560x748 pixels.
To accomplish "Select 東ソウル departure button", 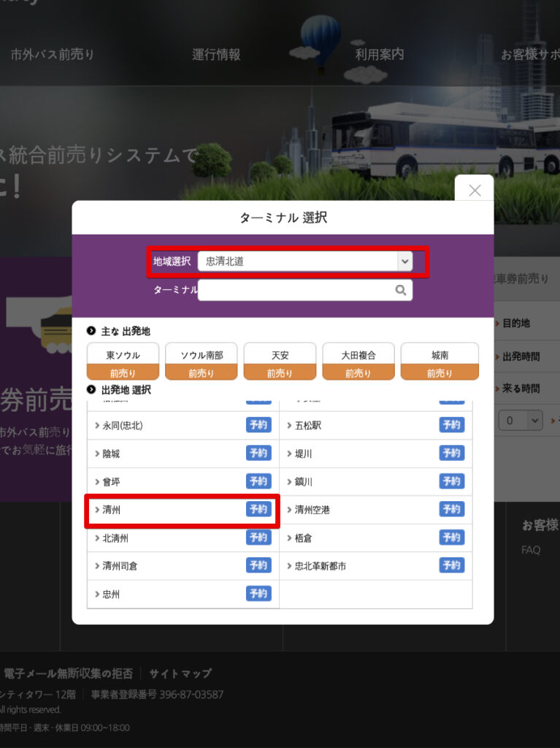I will (123, 361).
